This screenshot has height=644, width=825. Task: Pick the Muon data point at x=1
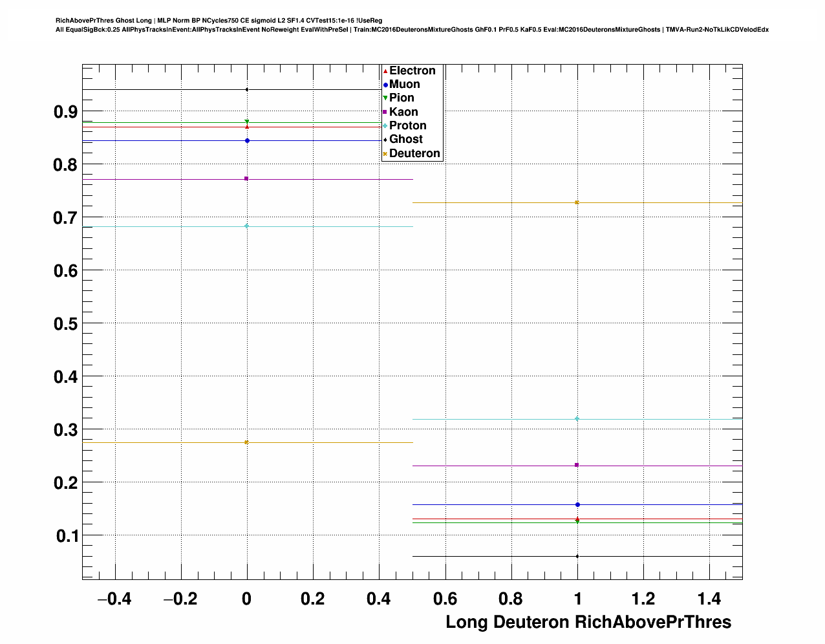pos(577,504)
